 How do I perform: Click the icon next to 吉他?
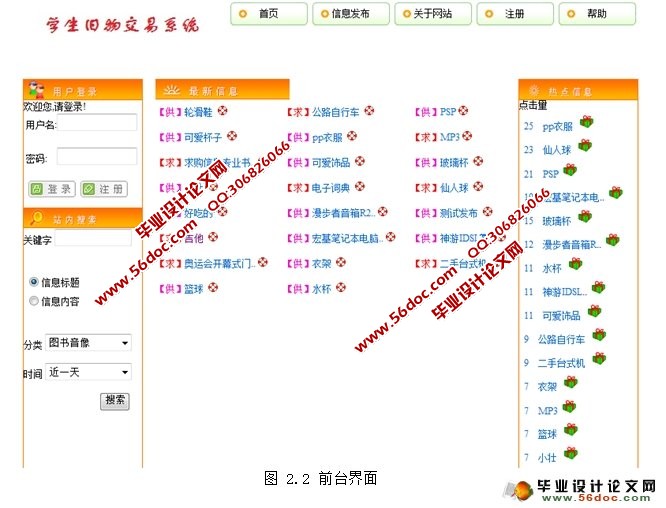point(213,237)
